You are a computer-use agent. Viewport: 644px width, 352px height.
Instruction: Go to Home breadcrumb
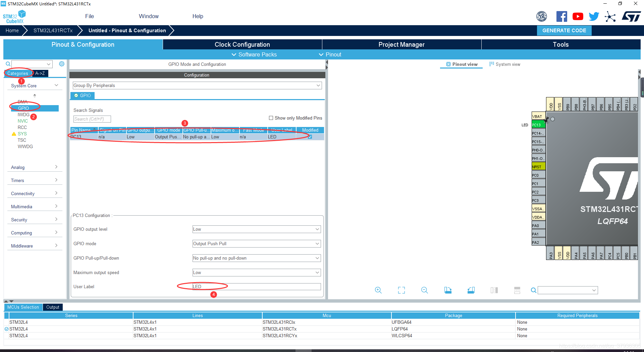pyautogui.click(x=12, y=31)
